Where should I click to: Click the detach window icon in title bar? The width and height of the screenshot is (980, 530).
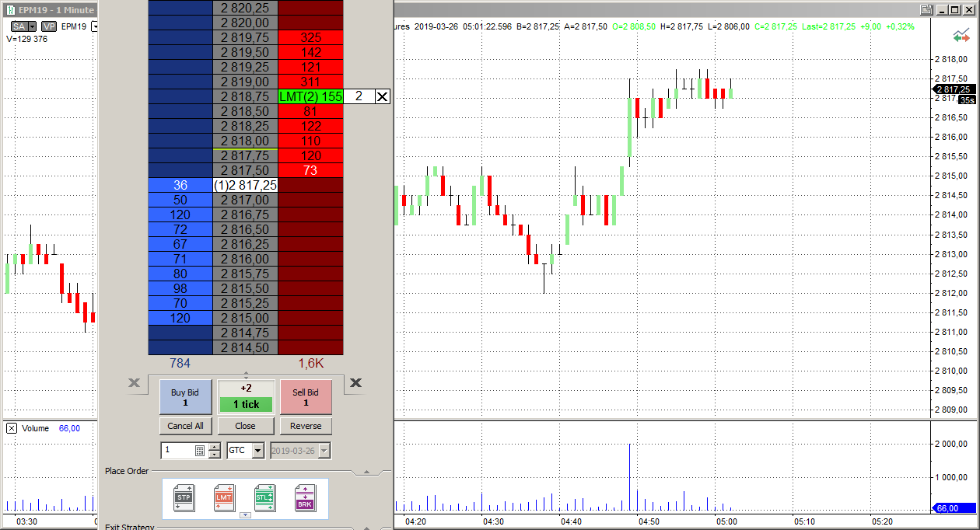[926, 9]
